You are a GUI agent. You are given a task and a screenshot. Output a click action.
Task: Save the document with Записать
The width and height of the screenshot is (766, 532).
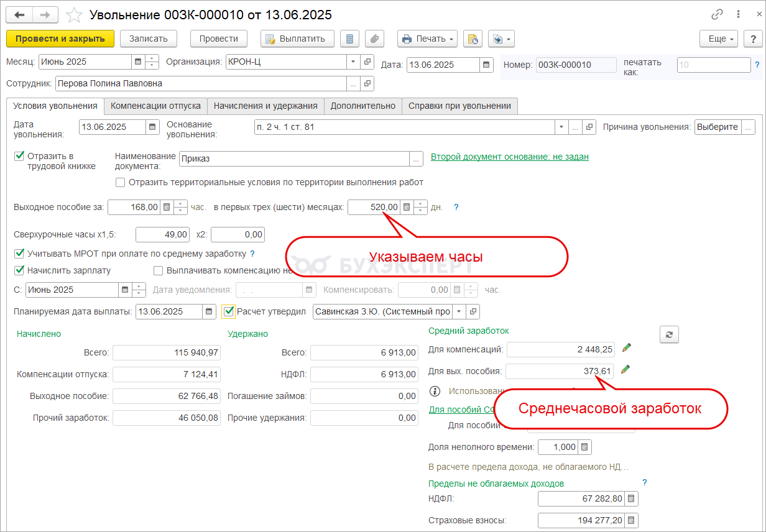tap(149, 39)
